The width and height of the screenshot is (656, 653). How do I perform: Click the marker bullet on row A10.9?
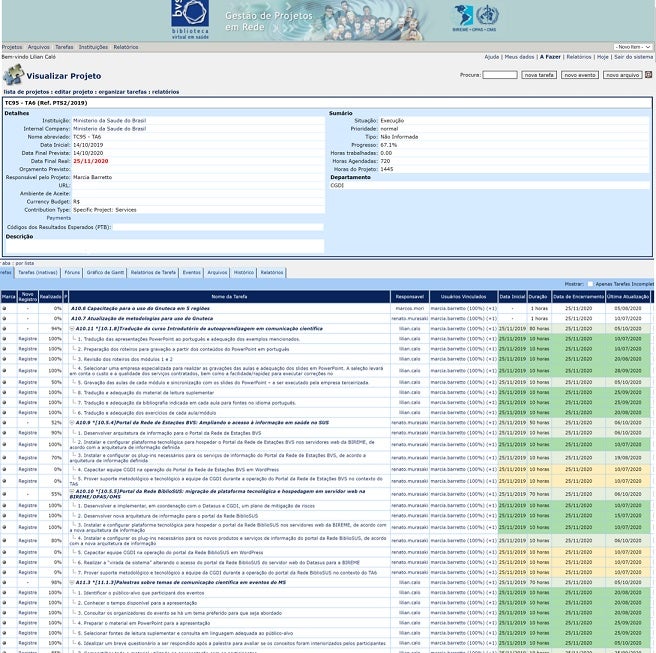tap(5, 423)
